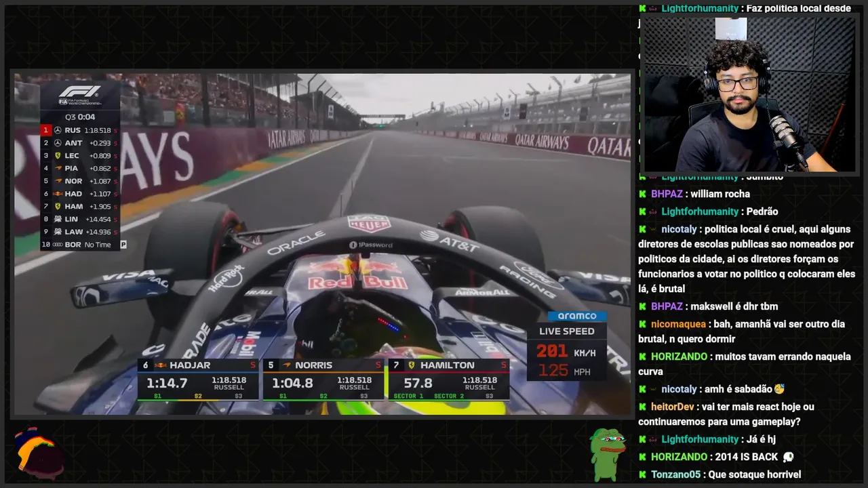
Task: Click the chat message 'Que sotaque horrivel'
Action: tap(754, 474)
